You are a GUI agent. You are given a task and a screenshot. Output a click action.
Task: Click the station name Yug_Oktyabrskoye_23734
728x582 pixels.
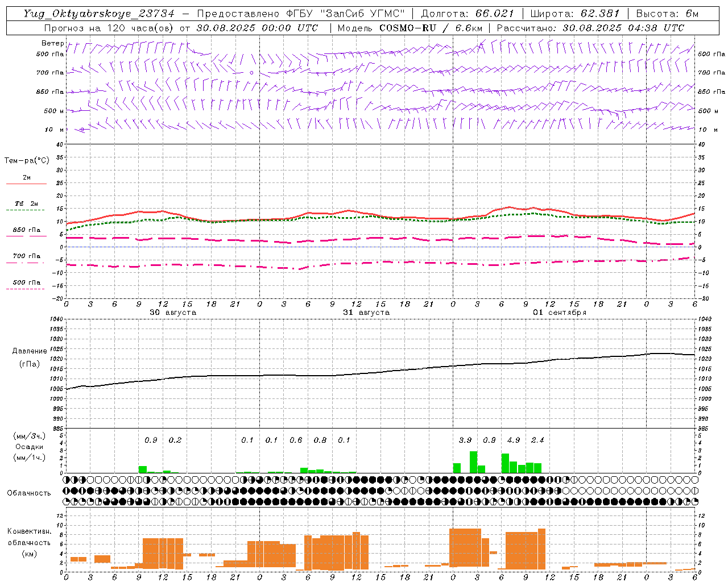pyautogui.click(x=99, y=14)
